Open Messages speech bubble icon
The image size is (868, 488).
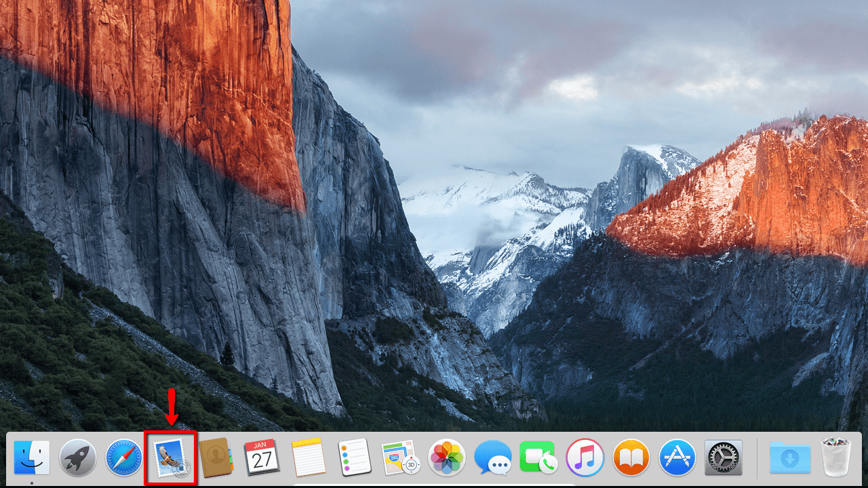coord(493,457)
